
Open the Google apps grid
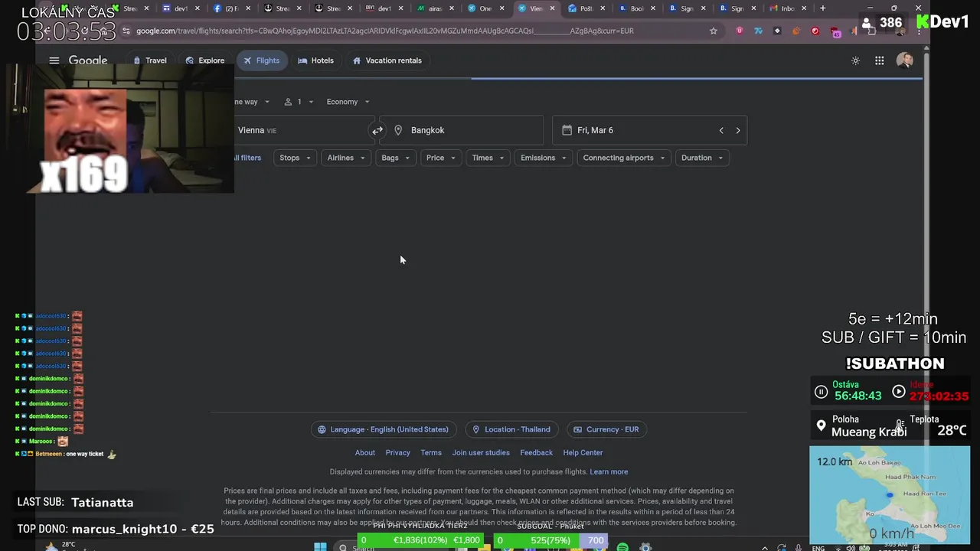(879, 60)
